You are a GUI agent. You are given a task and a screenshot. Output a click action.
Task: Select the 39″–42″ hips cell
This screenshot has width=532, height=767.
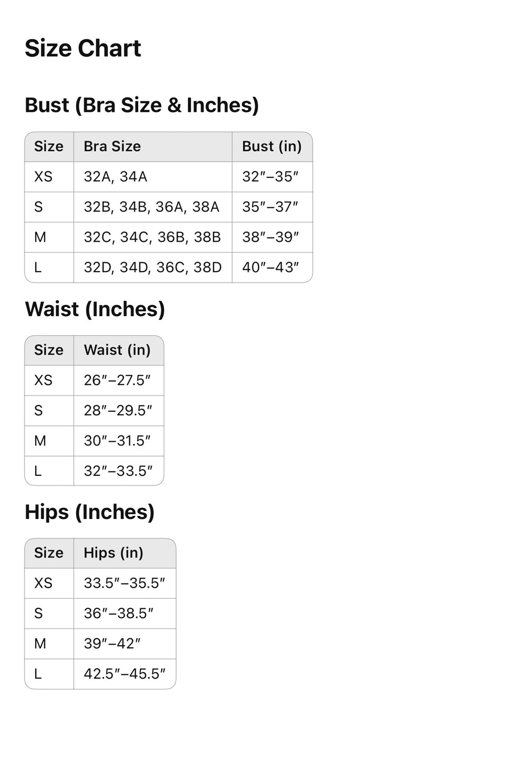pos(112,644)
